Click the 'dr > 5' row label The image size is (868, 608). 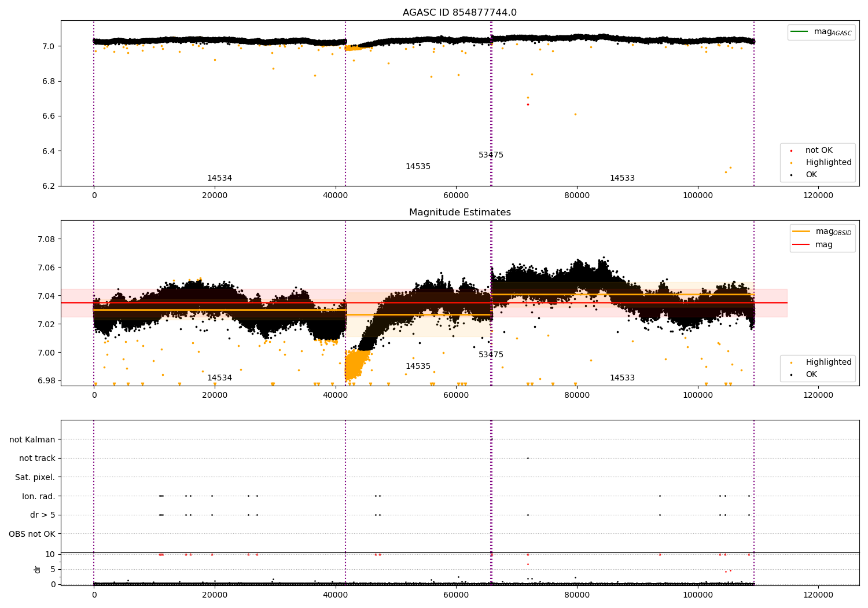point(43,515)
